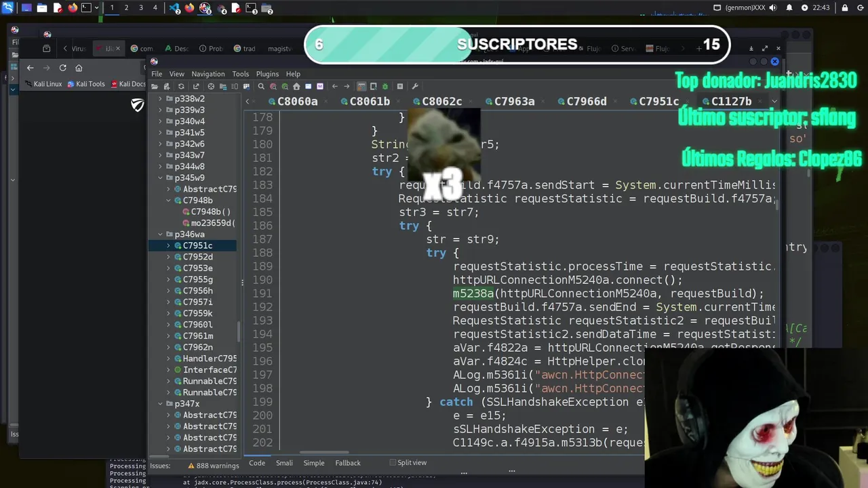Switch to the Simple view tab

tap(314, 463)
